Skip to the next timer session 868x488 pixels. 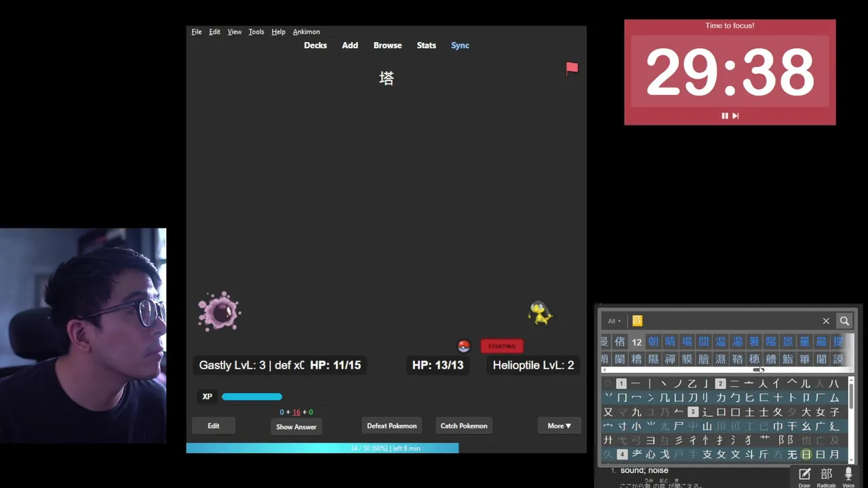click(x=736, y=116)
